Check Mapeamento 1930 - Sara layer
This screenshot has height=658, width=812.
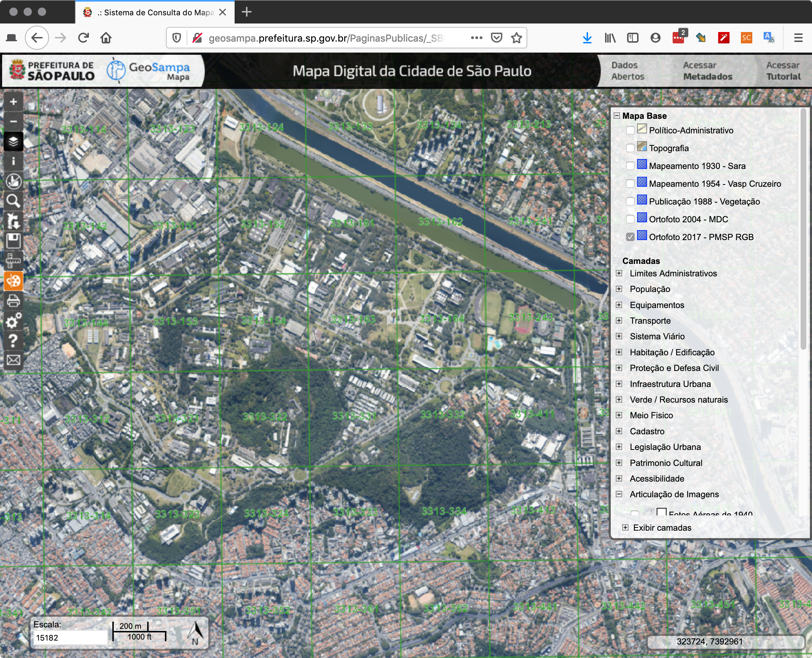coord(630,166)
